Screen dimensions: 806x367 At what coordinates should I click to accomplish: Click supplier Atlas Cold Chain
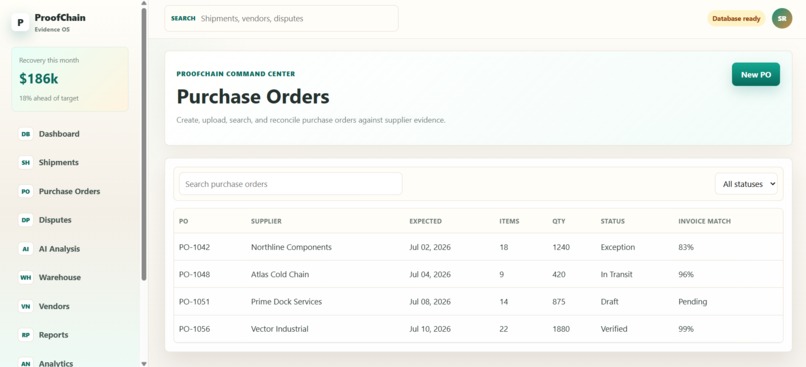[x=280, y=274]
